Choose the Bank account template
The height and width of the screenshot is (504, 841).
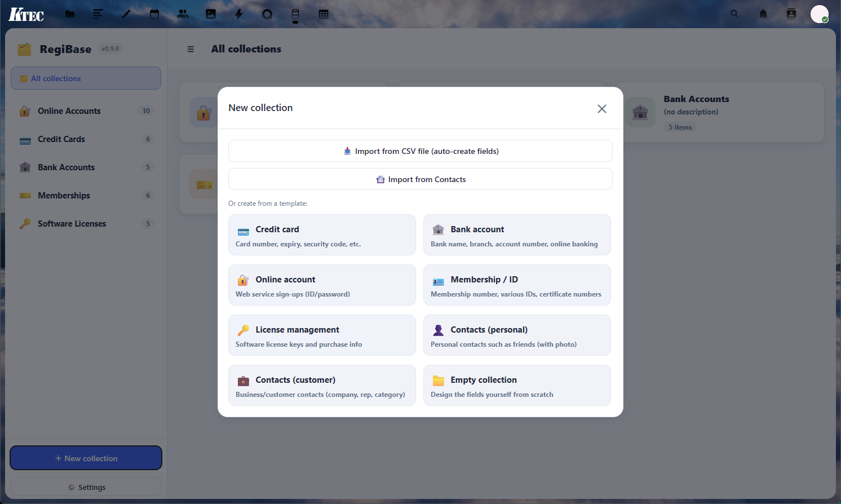[x=517, y=235]
